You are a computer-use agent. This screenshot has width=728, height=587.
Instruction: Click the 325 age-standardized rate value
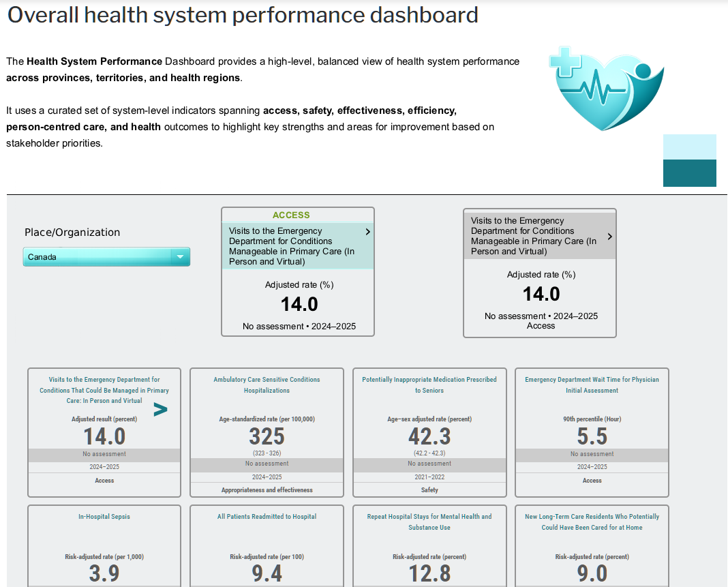pyautogui.click(x=267, y=436)
